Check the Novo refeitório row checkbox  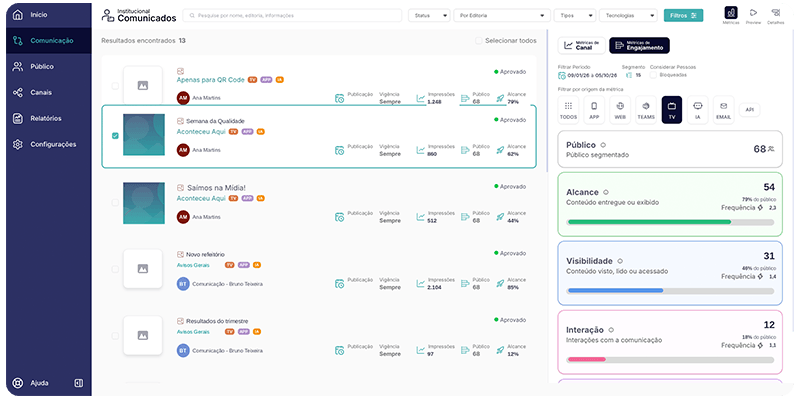click(115, 269)
